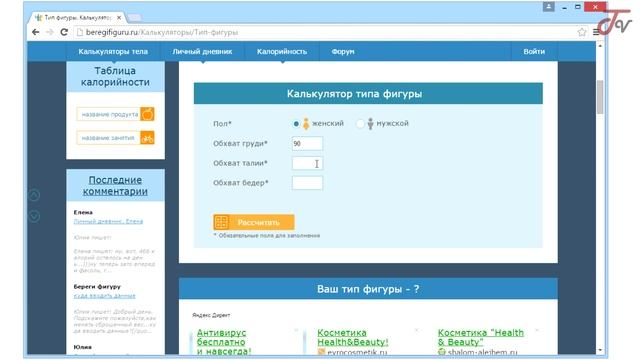Image resolution: width=640 pixels, height=360 pixels.
Task: Click the Рассчитать button
Action: 253,222
